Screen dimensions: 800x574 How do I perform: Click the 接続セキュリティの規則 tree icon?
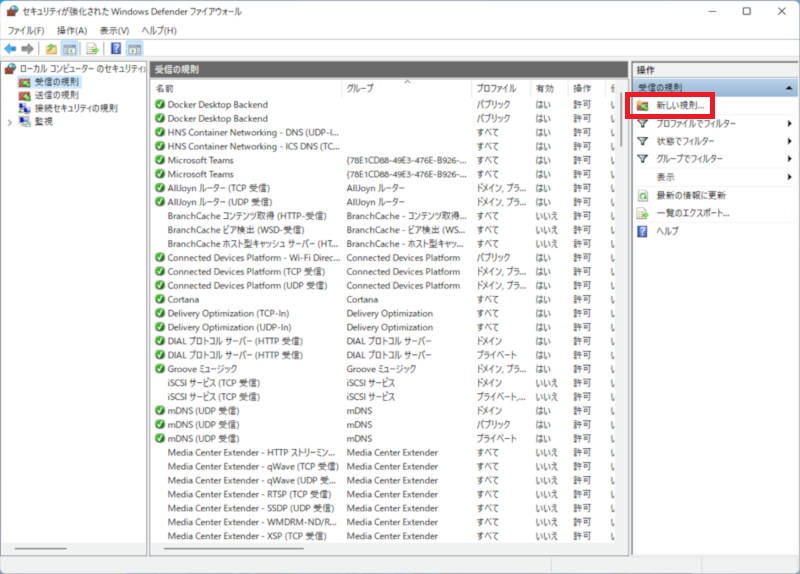24,108
